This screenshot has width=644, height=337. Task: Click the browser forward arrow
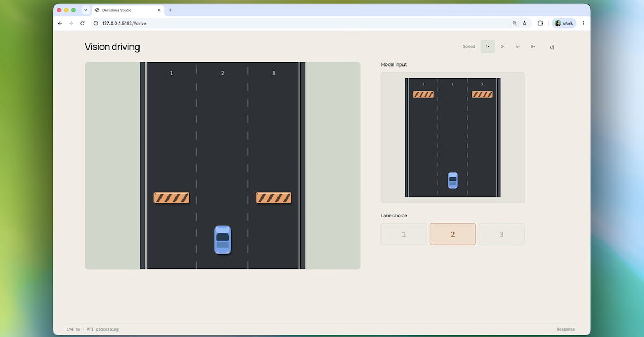pos(71,23)
